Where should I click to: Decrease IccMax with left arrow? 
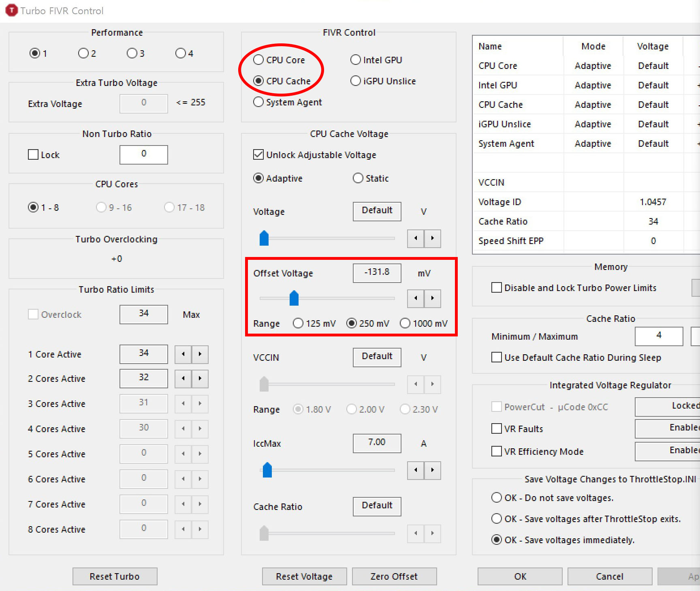[416, 470]
